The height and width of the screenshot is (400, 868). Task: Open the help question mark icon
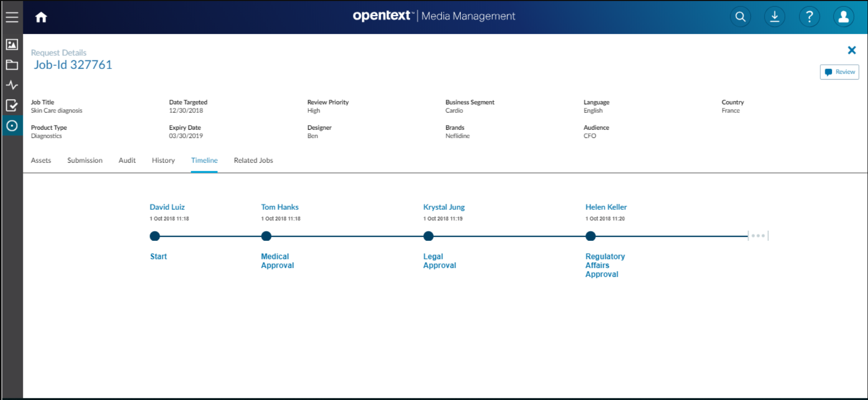coord(809,17)
